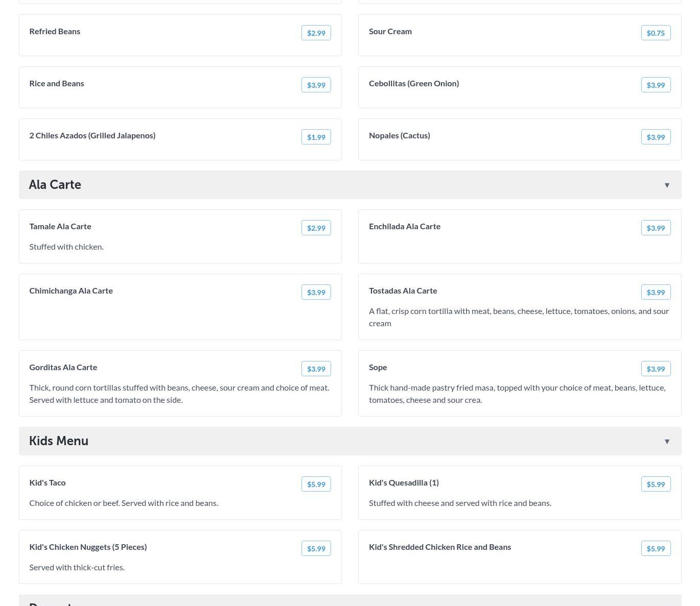Click the Rice and Beans price tag
Image resolution: width=700 pixels, height=606 pixels.
316,85
